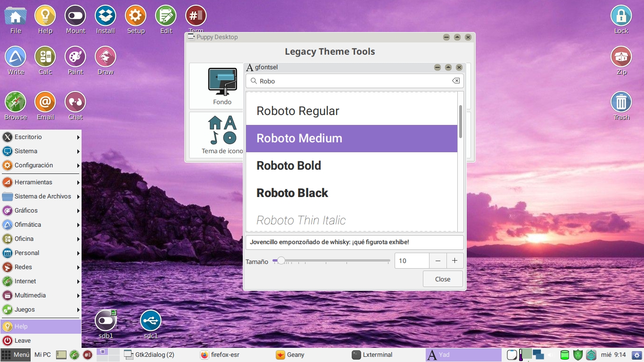644x362 pixels.
Task: Click the green cylinder storage tray icon
Action: click(x=564, y=355)
